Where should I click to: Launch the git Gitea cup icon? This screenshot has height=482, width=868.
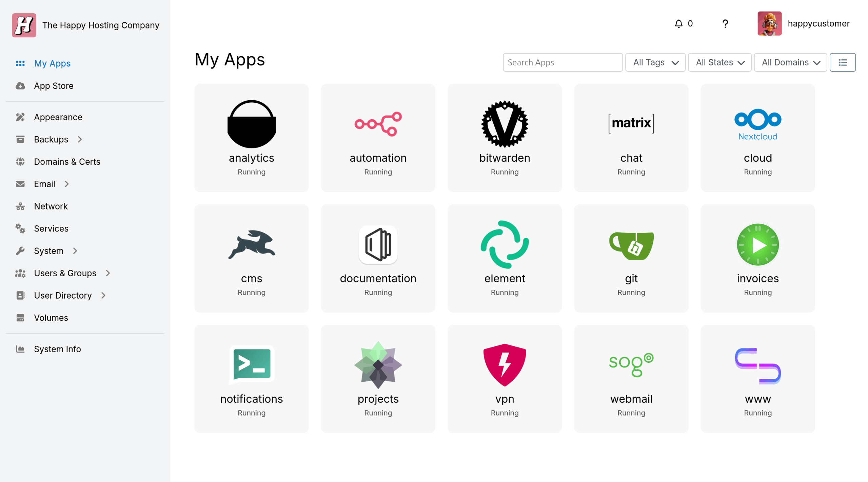631,245
